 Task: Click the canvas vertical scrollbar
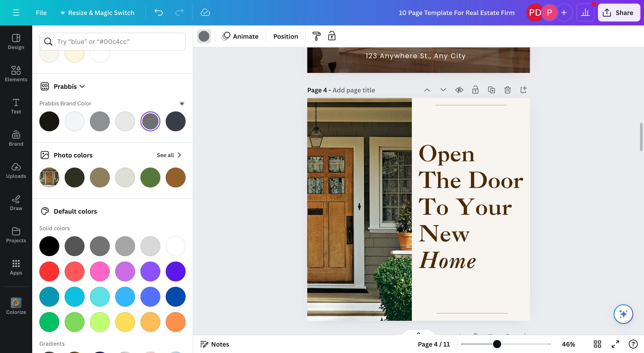coord(641,137)
